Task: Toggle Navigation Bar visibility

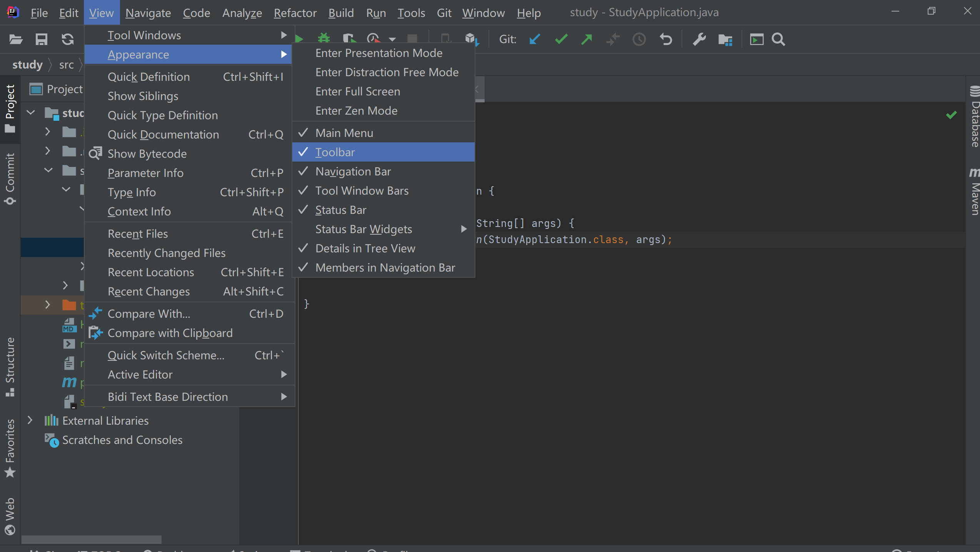Action: click(353, 171)
